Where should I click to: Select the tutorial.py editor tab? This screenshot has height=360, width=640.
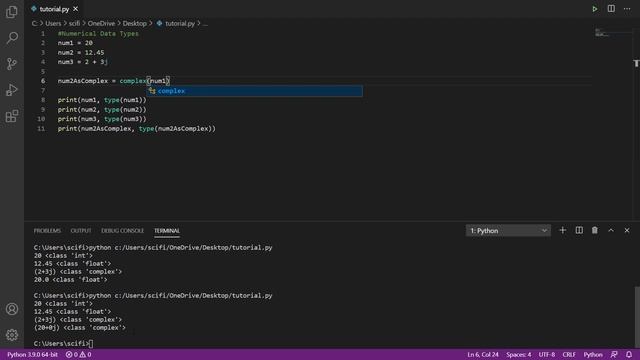(x=54, y=9)
